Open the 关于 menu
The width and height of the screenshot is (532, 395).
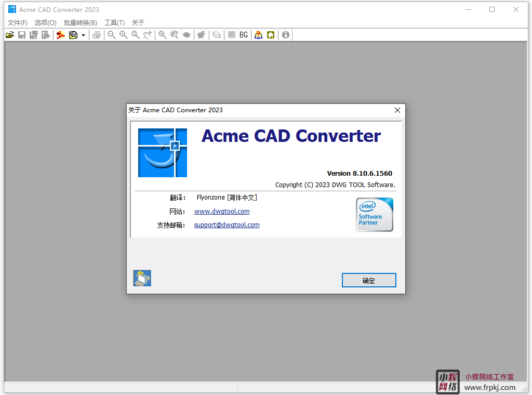point(138,23)
